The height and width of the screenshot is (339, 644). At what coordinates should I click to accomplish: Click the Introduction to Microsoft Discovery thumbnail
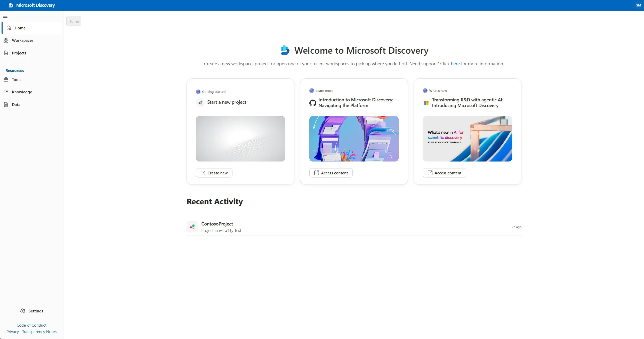tap(354, 139)
